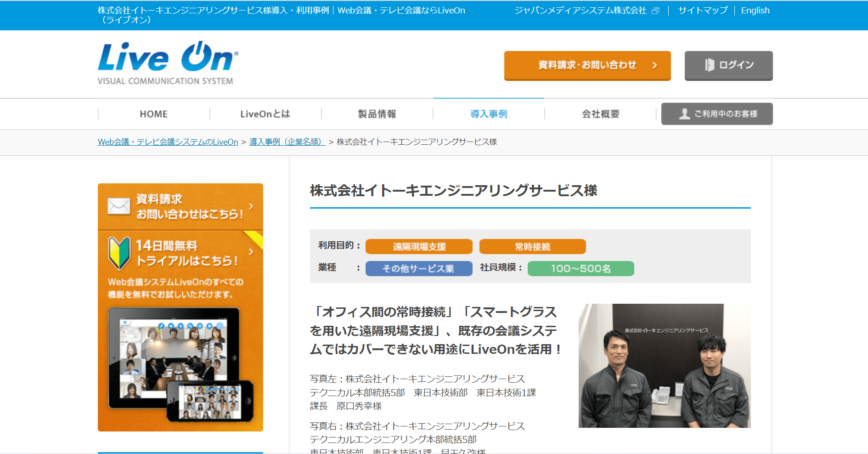Click the arrow on 資料請求・お問い合わせ button
868x454 pixels.
click(x=654, y=65)
